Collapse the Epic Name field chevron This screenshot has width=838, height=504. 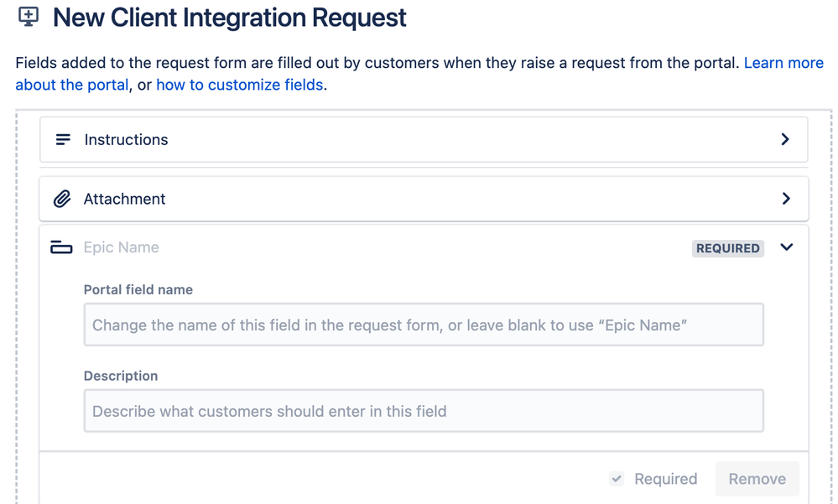coord(787,247)
